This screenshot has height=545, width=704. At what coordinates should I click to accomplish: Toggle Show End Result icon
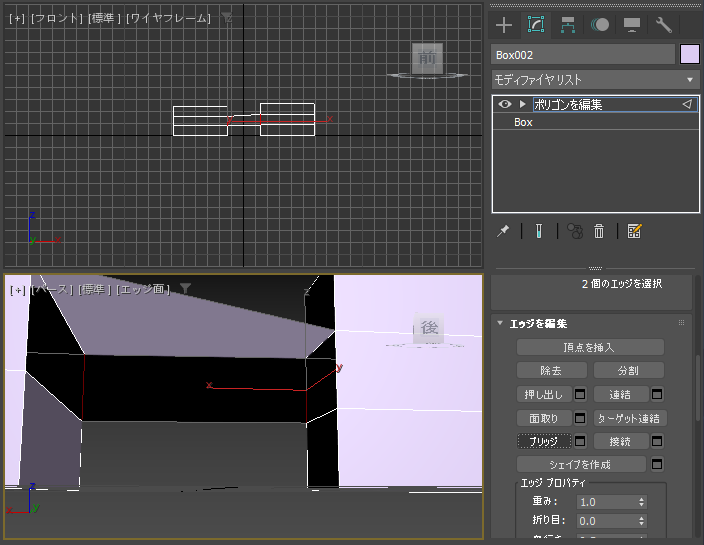coord(539,232)
